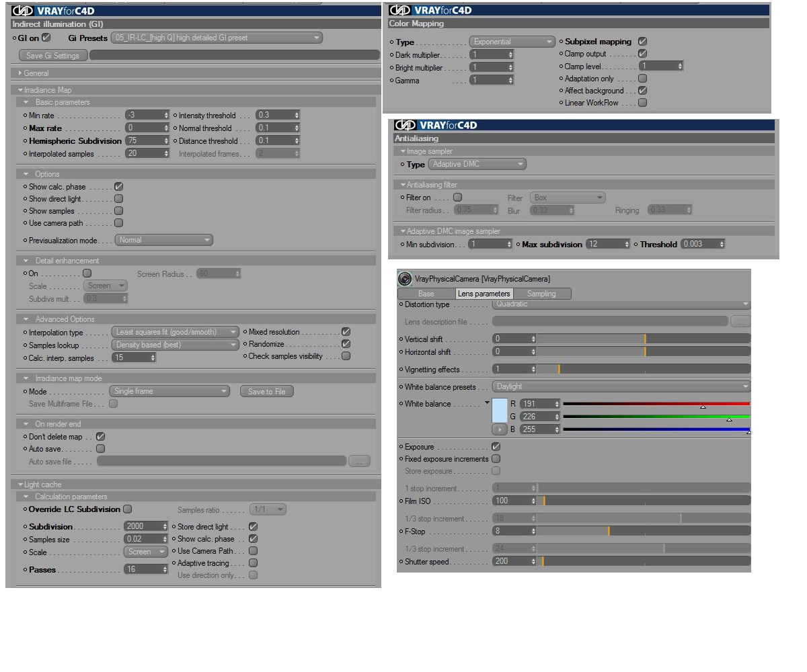
Task: Open Image sampler Type dropdown
Action: [x=477, y=165]
